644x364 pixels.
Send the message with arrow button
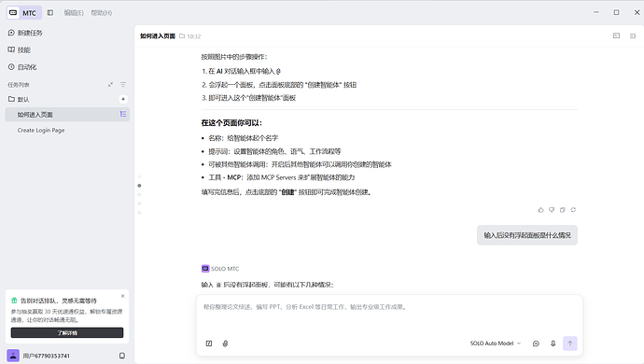tap(569, 343)
